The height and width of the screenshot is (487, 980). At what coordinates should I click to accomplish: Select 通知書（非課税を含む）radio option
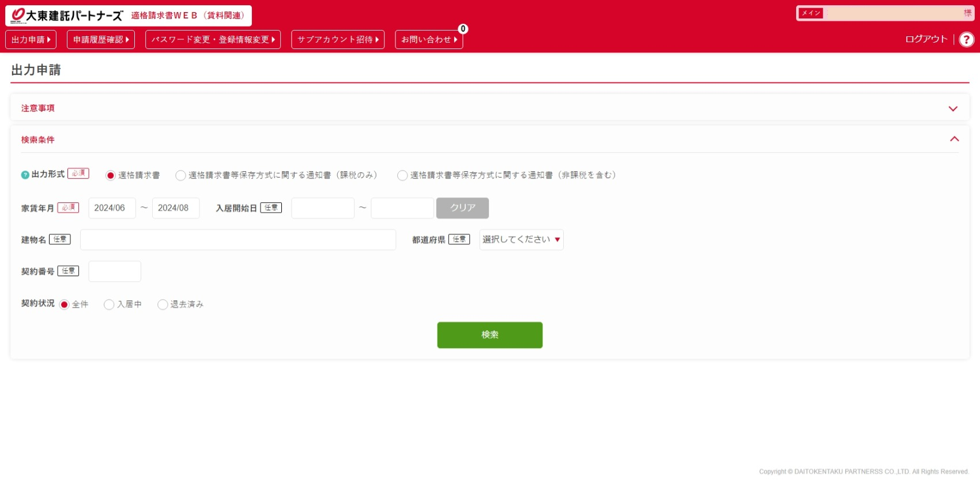point(402,175)
